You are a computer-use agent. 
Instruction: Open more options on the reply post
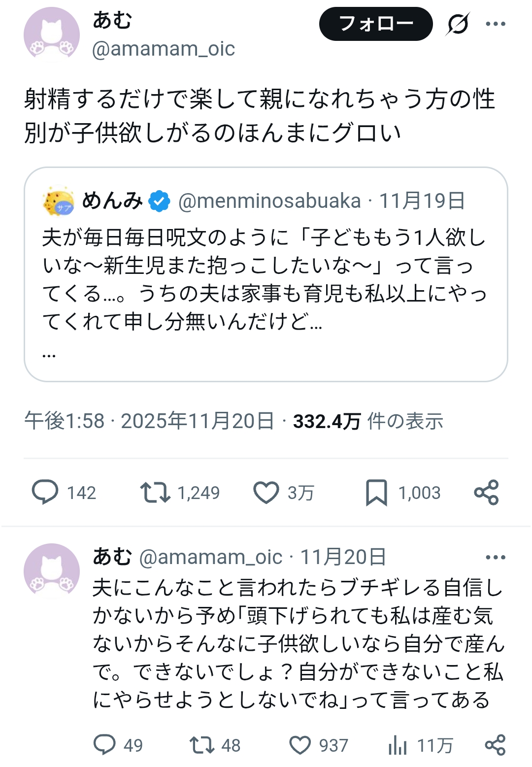point(496,557)
